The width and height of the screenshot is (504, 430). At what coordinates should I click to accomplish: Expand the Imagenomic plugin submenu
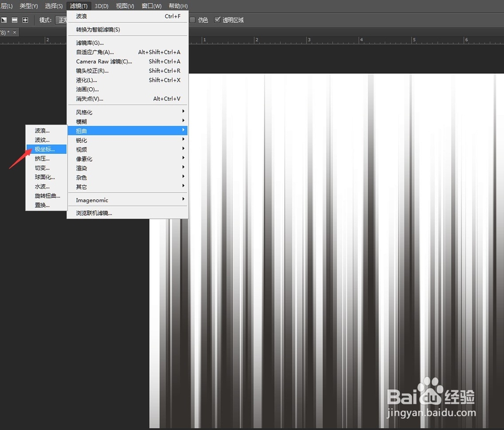[x=128, y=200]
